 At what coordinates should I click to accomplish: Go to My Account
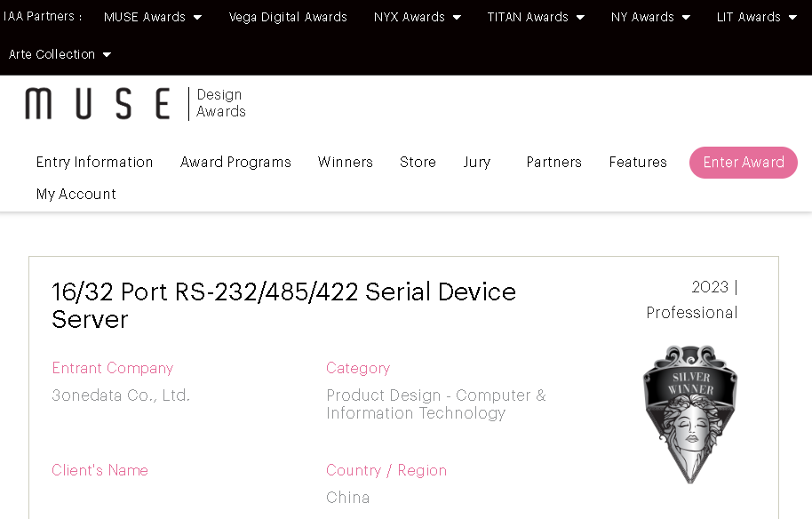(76, 194)
